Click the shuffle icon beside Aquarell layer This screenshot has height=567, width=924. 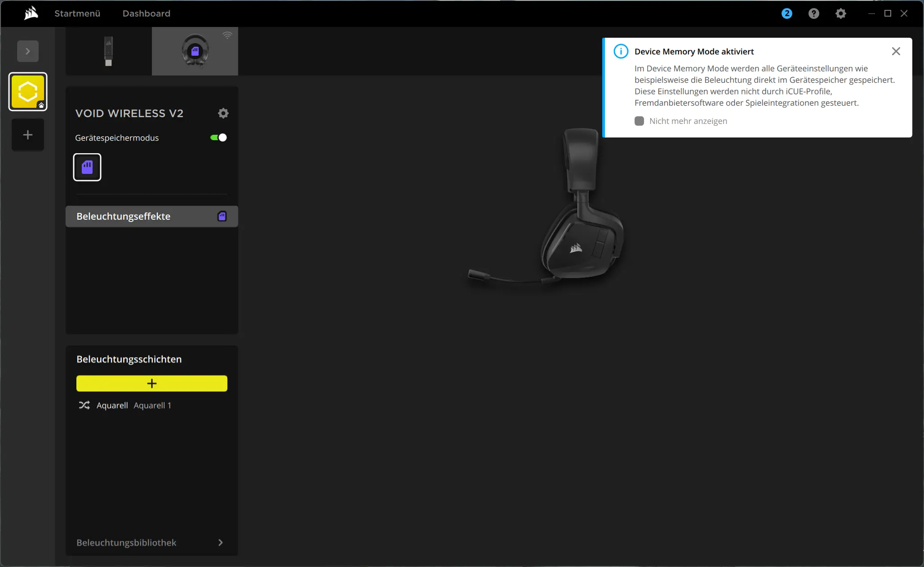point(84,405)
